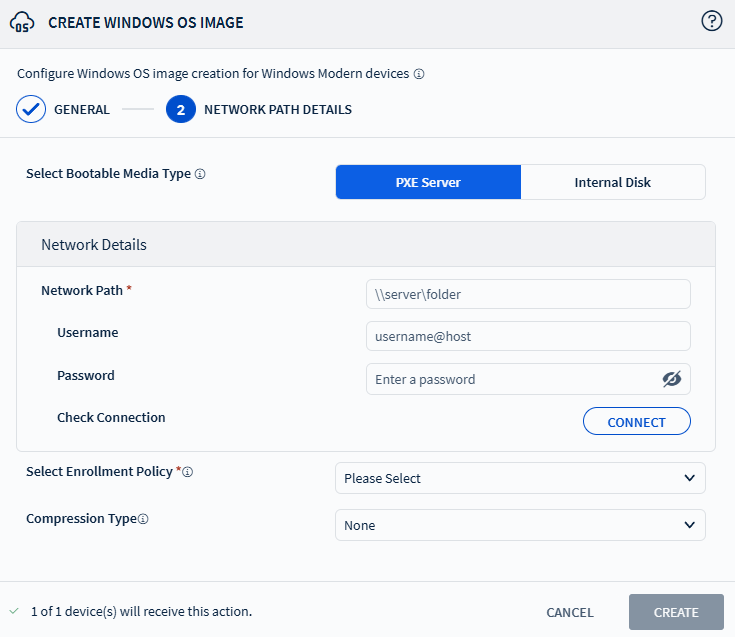Go back to the General step
This screenshot has width=735, height=637.
pos(82,110)
